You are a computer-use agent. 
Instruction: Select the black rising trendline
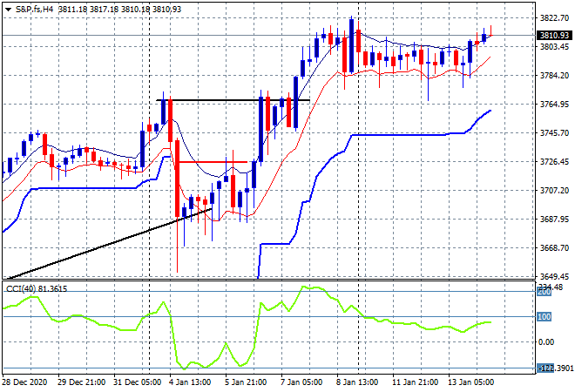(109, 244)
